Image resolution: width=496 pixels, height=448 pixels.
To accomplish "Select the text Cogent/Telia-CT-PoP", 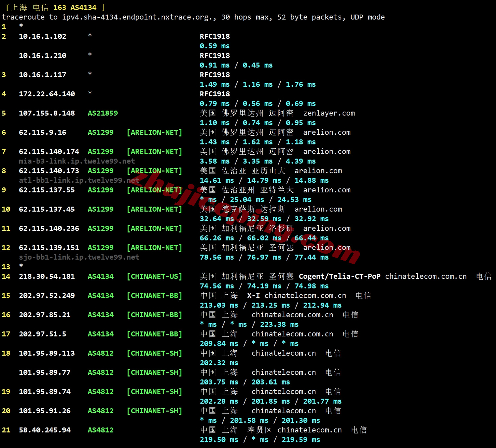I will pos(340,276).
